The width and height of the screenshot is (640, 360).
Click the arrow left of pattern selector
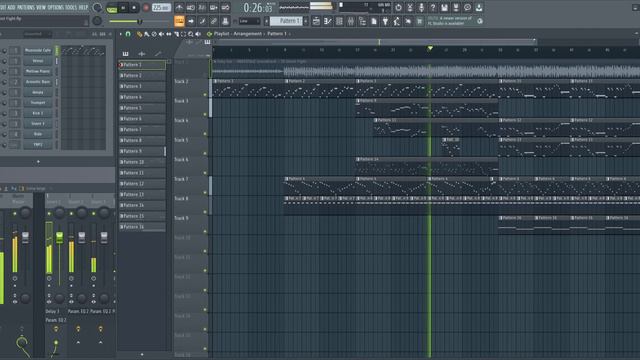(x=267, y=21)
